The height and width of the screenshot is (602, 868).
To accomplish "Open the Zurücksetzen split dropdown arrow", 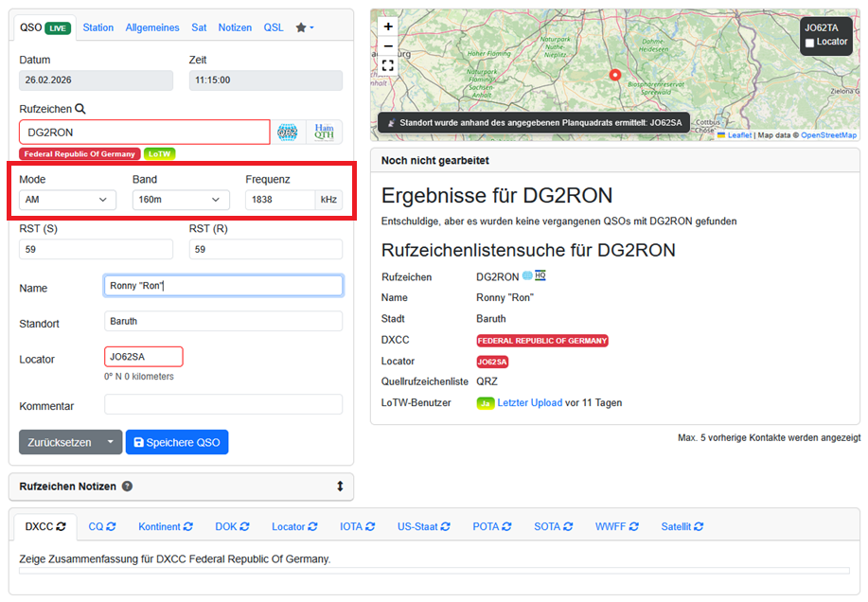I will pos(112,442).
